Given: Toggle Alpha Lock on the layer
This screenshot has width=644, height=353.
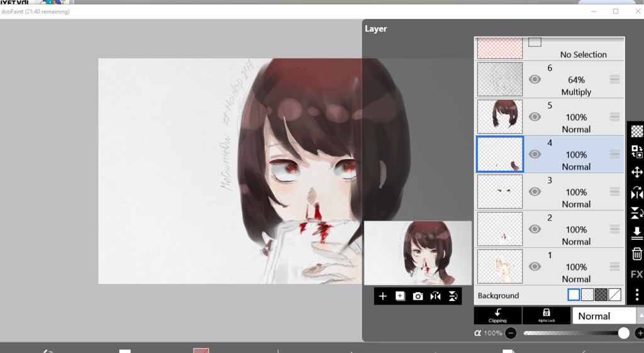Looking at the screenshot, I should [547, 316].
